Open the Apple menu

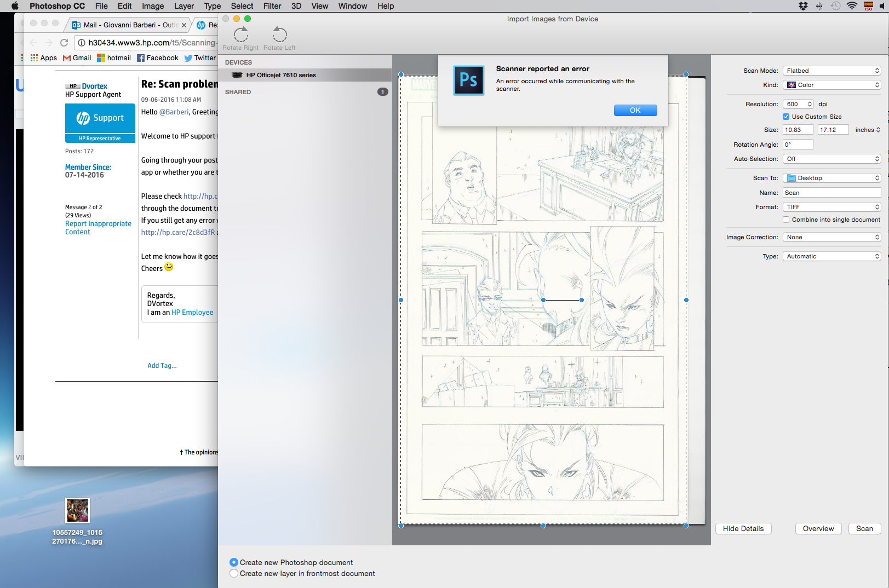click(x=15, y=6)
